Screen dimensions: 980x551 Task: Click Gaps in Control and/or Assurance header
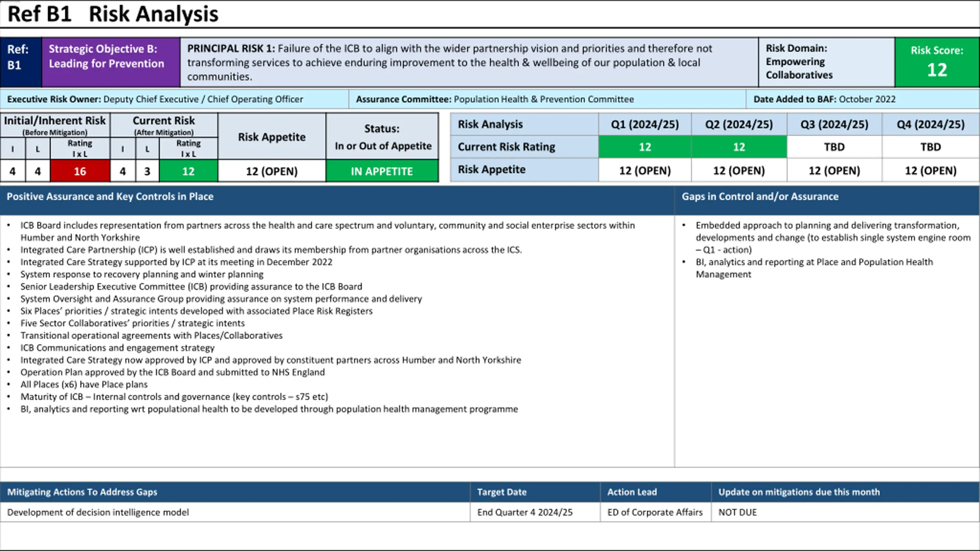coord(760,197)
